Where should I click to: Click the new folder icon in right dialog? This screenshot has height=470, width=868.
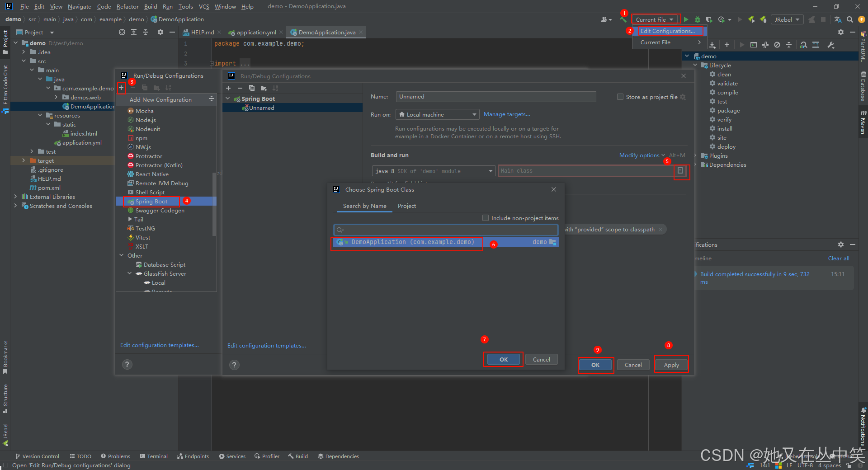click(264, 88)
